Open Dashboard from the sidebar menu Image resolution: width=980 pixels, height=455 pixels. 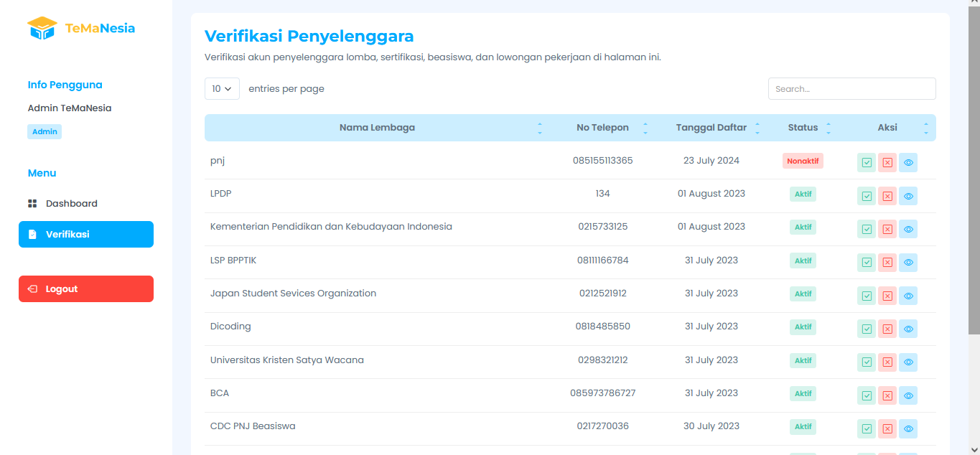[71, 204]
